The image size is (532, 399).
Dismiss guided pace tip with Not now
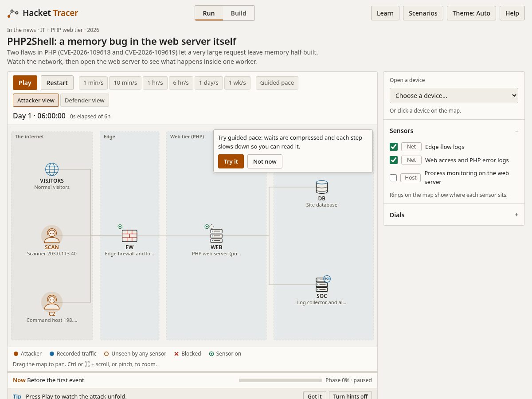[265, 161]
